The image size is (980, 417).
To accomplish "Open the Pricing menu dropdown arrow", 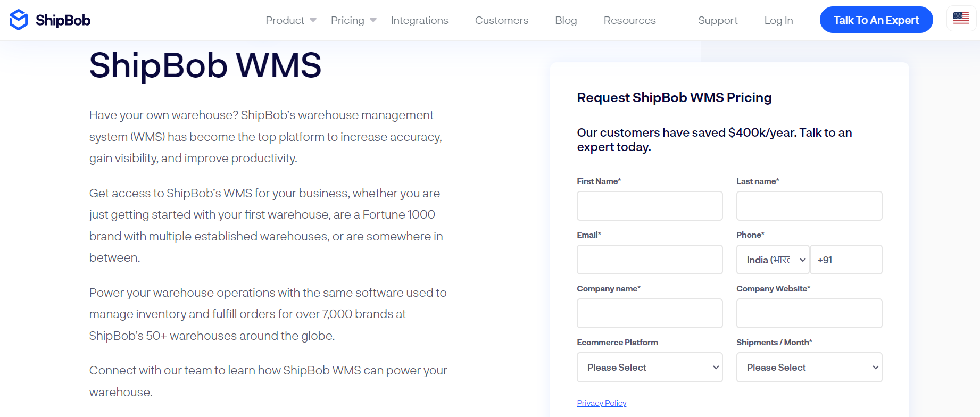I will click(x=373, y=20).
